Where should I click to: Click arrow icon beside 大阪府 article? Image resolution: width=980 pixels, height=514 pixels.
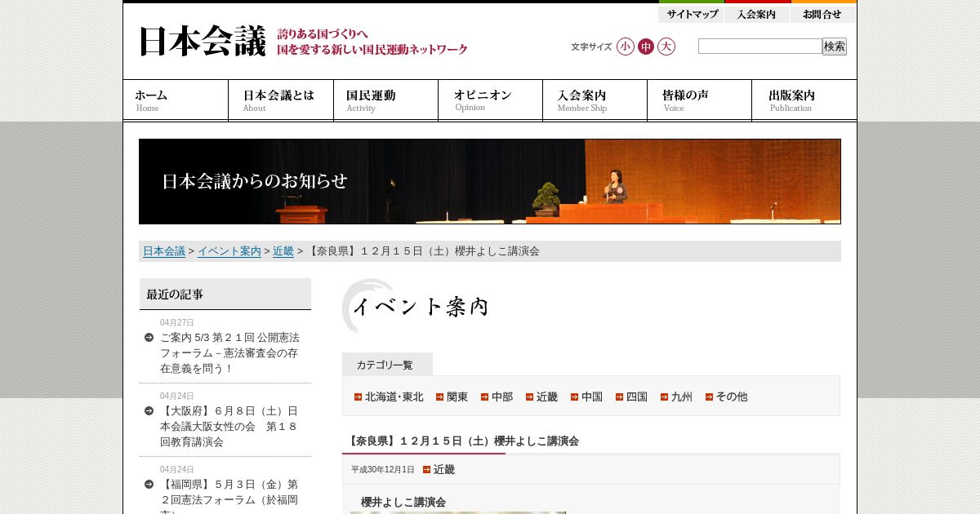pyautogui.click(x=149, y=410)
